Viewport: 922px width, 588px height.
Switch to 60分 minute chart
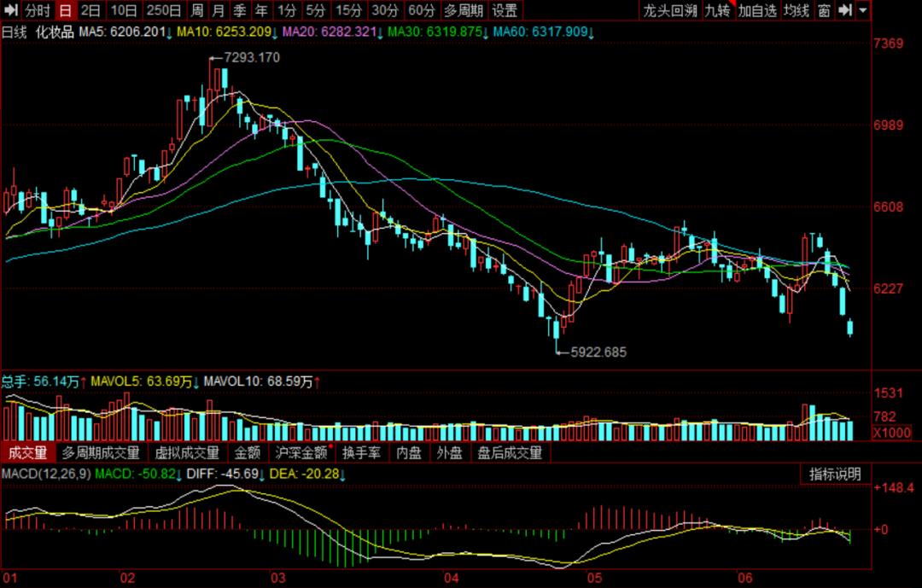[x=421, y=10]
